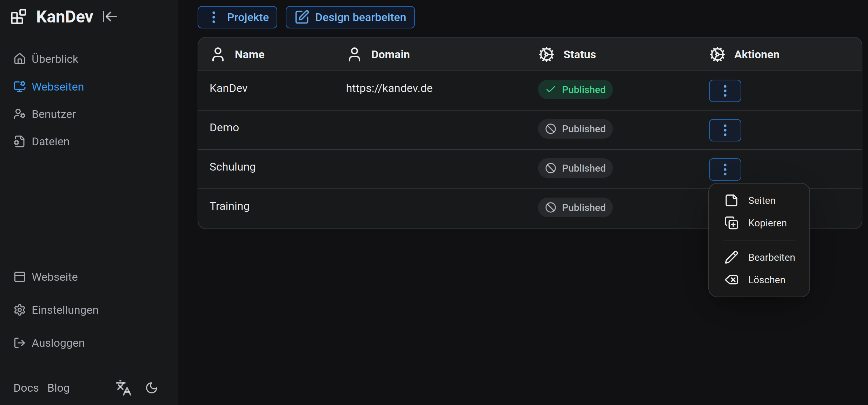
Task: Choose Kopieren in the dropdown menu
Action: click(x=767, y=223)
